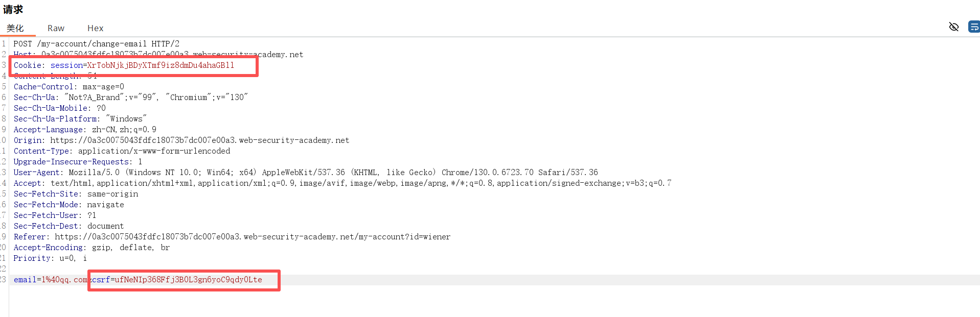The image size is (980, 317).
Task: Click the Upgrade-Insecure-Requests header line
Action: (x=78, y=162)
